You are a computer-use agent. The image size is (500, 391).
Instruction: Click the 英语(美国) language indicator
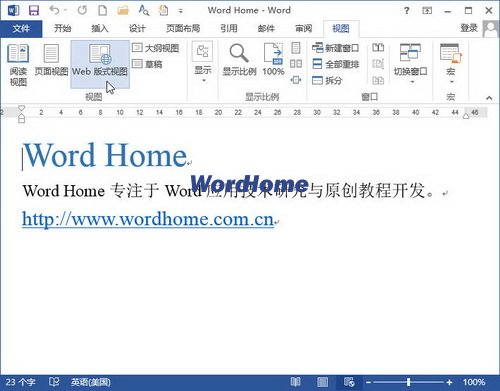tap(90, 382)
